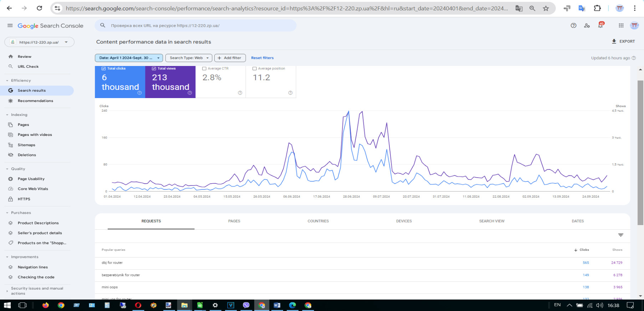This screenshot has width=644, height=311.
Task: Open the users and permissions icon
Action: click(587, 25)
